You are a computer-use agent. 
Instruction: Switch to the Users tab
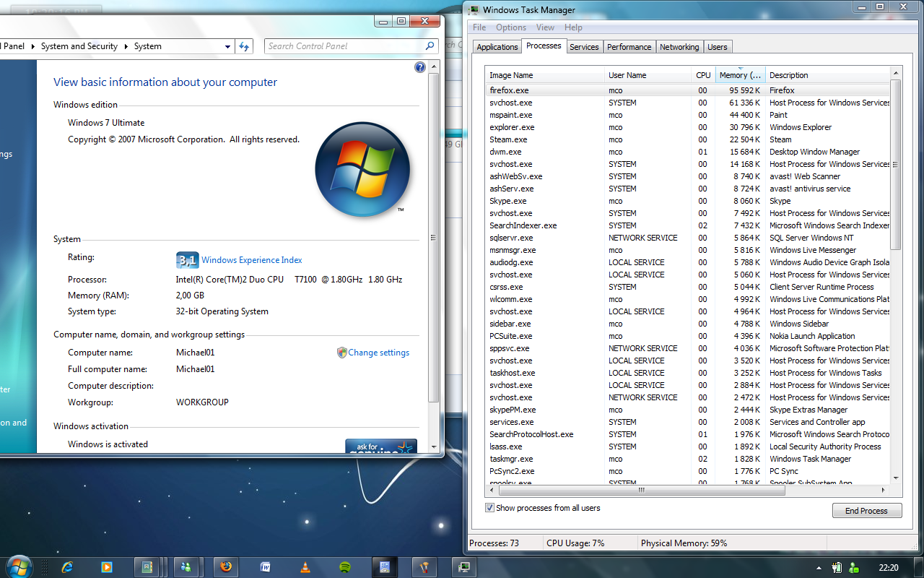(718, 47)
